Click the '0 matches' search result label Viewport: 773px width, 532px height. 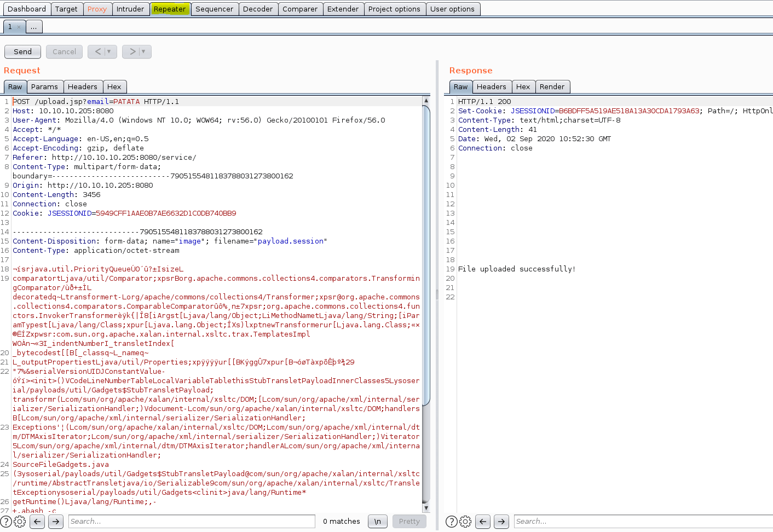tap(342, 522)
